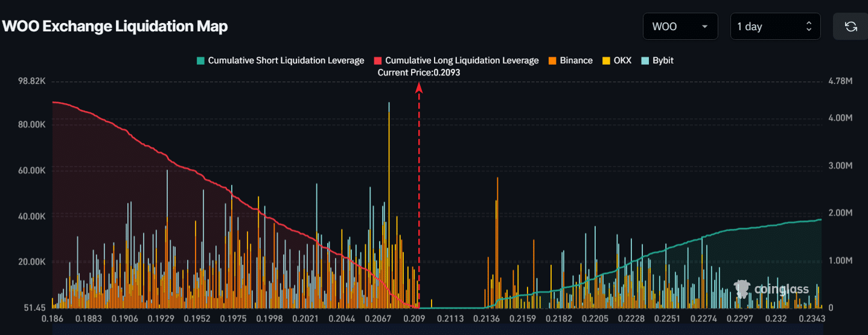Click the 80.00K left axis label
Viewport: 868px width, 335px height.
click(x=33, y=124)
